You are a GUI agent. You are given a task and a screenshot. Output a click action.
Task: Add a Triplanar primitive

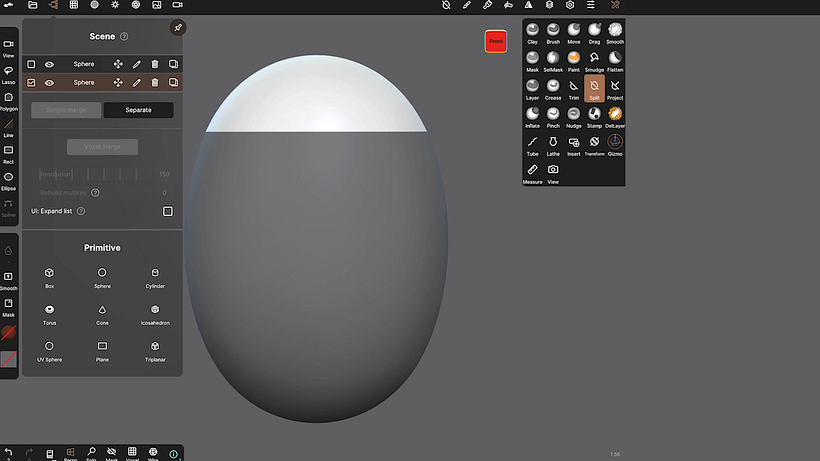tap(155, 351)
